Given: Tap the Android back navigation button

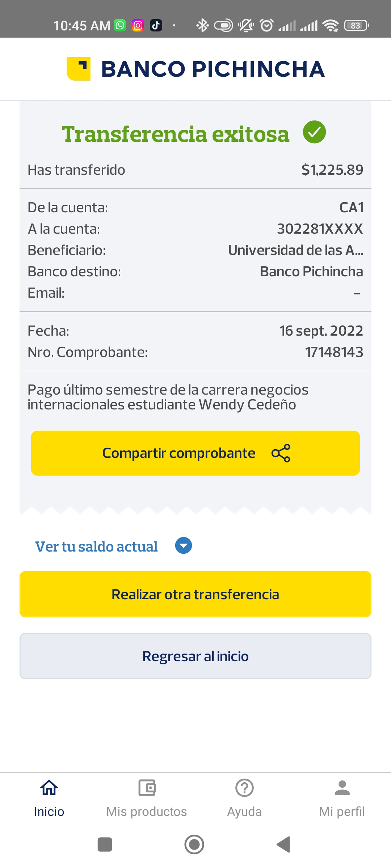Looking at the screenshot, I should point(284,844).
